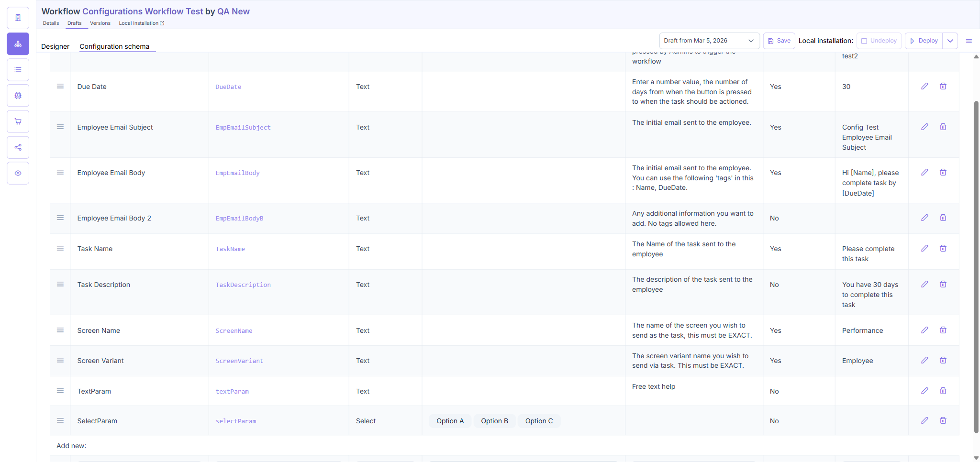Click the scroll down arrow
980x462 pixels.
pyautogui.click(x=976, y=458)
